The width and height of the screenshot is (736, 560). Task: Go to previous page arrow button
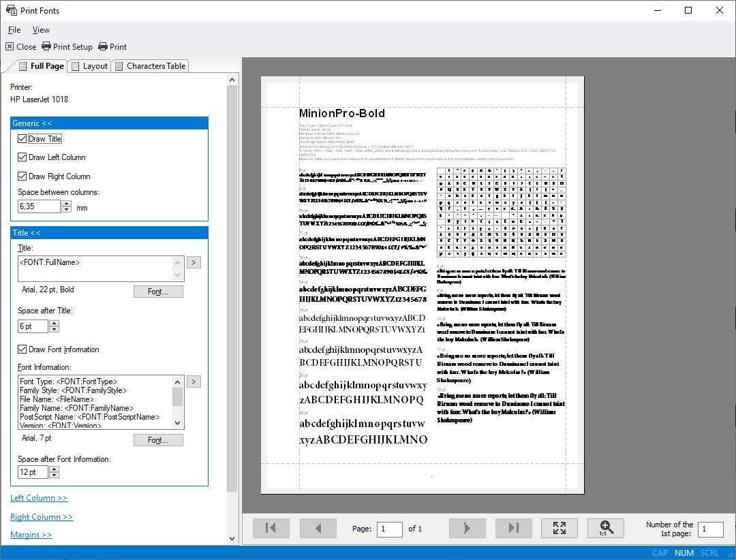pyautogui.click(x=318, y=528)
